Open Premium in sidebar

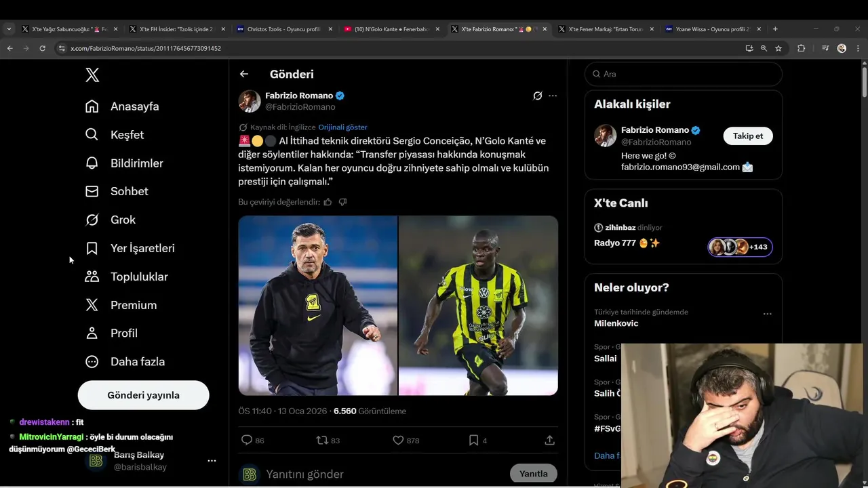click(121, 305)
